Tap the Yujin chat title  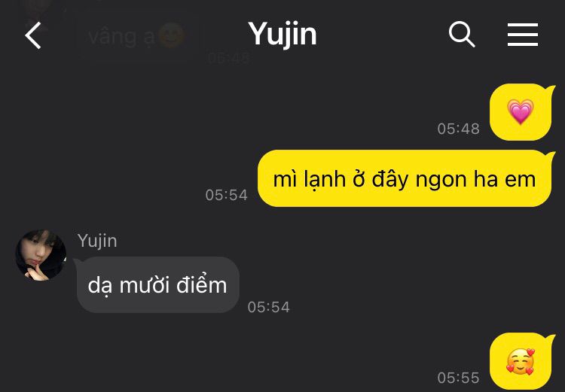point(282,35)
